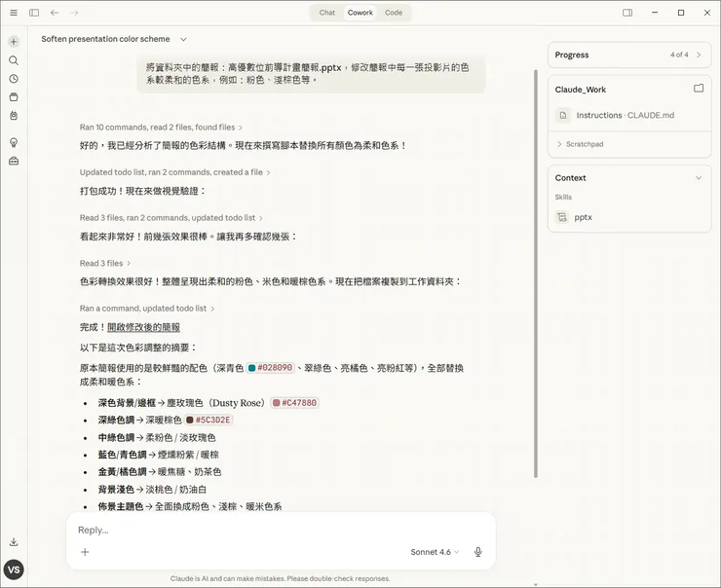Image resolution: width=721 pixels, height=588 pixels.
Task: Expand 'Read 3 files, ran 2 commands' step
Action: [x=171, y=218]
